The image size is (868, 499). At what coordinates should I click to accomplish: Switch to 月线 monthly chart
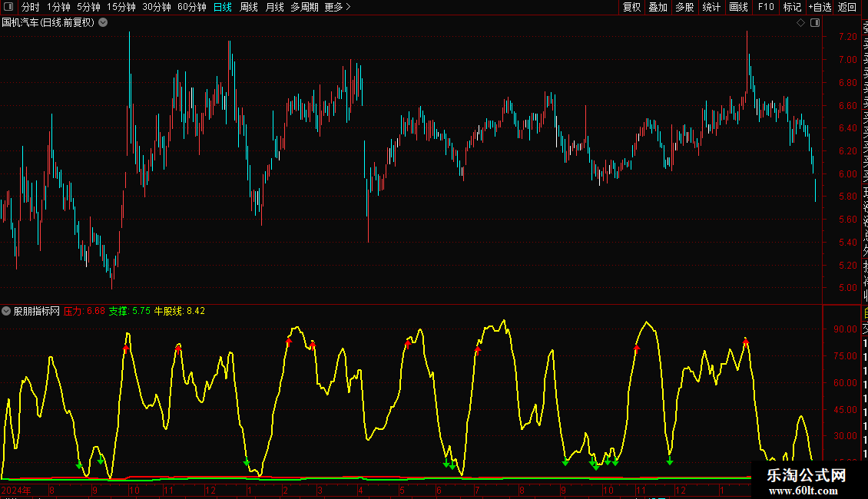click(x=274, y=7)
